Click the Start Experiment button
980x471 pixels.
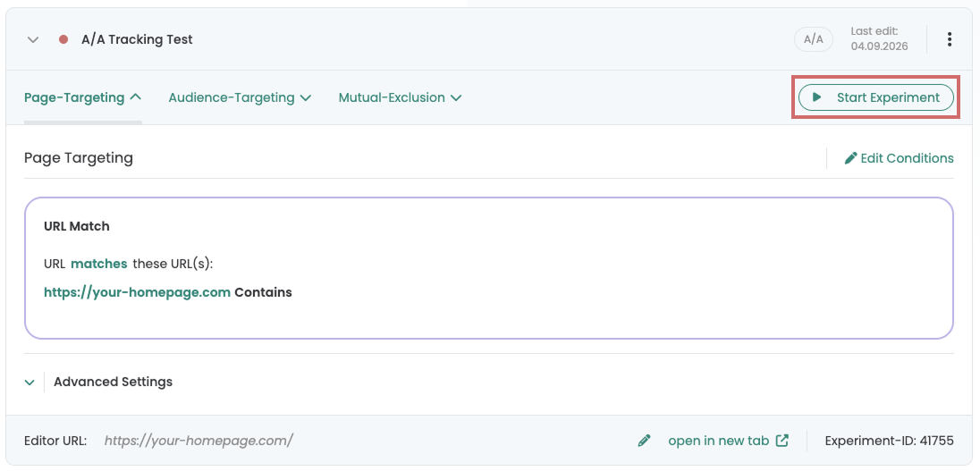pos(876,97)
